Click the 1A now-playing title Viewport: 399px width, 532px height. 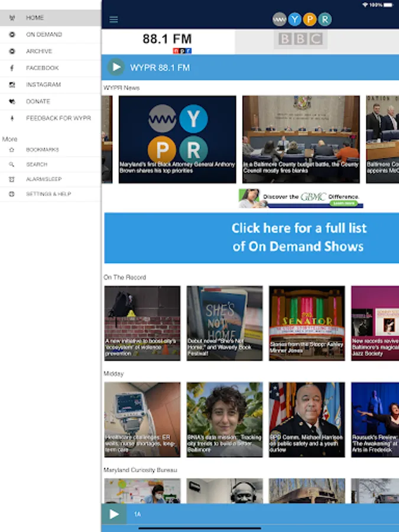[x=137, y=514]
